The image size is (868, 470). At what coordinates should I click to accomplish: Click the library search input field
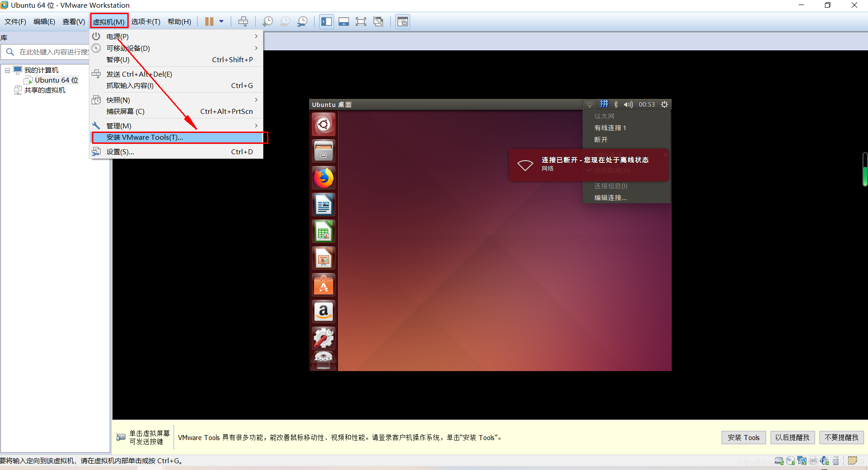click(x=45, y=52)
